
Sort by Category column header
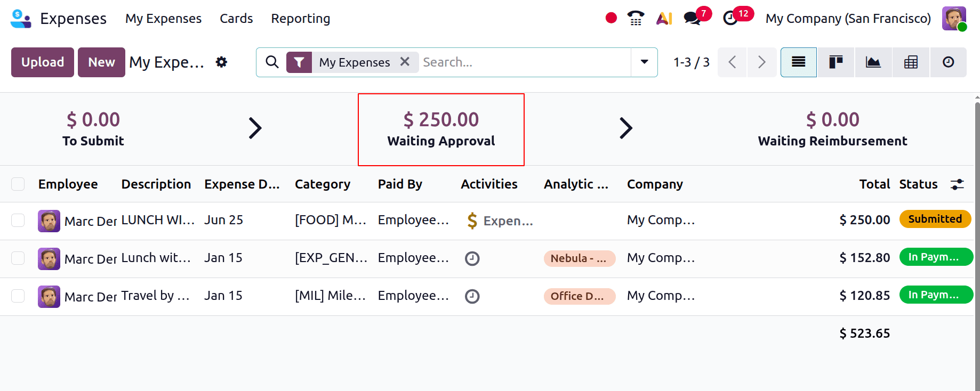[323, 184]
